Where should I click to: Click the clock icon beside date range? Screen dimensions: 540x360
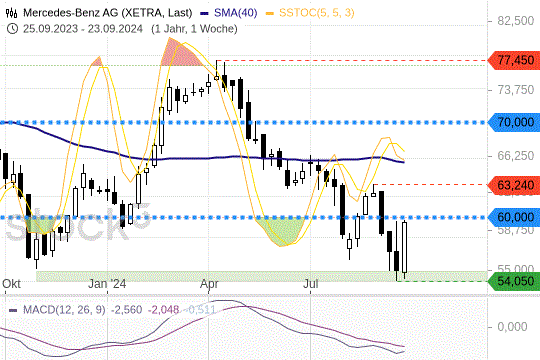click(x=12, y=29)
